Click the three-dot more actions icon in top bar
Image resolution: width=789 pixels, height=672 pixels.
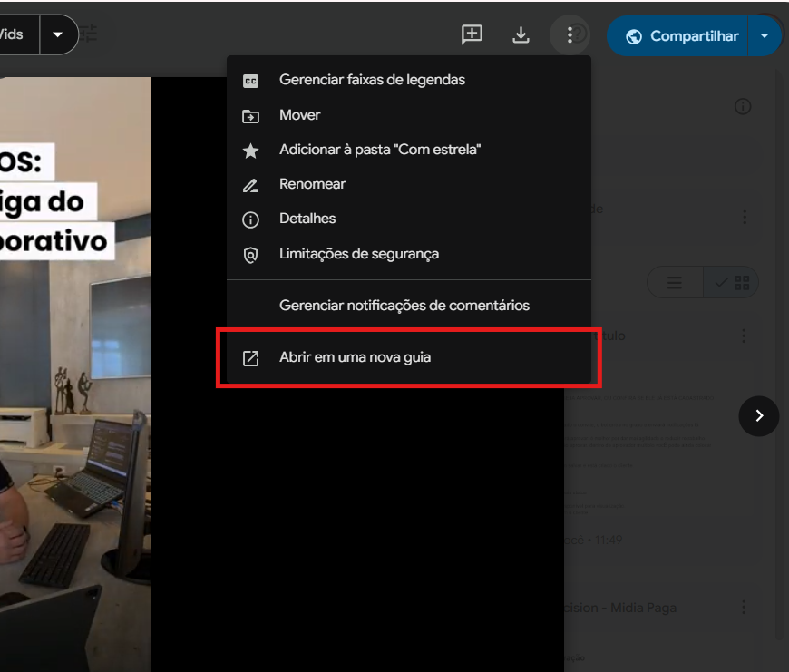click(570, 35)
